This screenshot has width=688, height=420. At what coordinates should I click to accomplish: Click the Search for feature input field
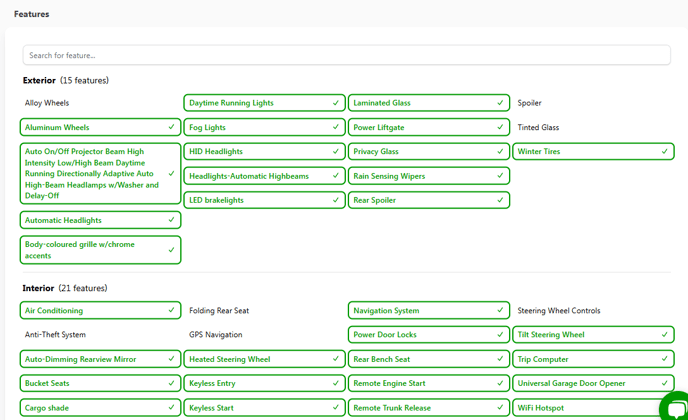(347, 55)
